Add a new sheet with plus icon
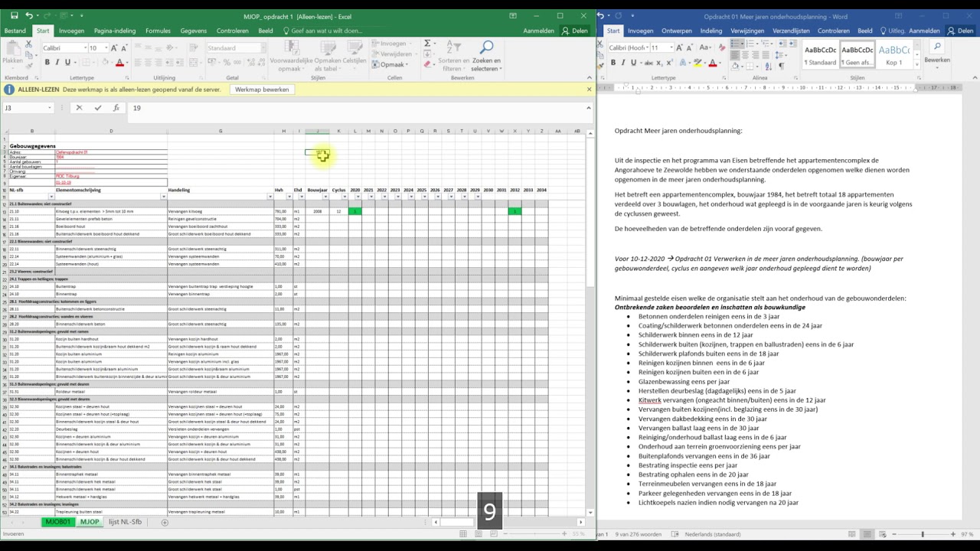Image resolution: width=980 pixels, height=551 pixels. pos(165,522)
